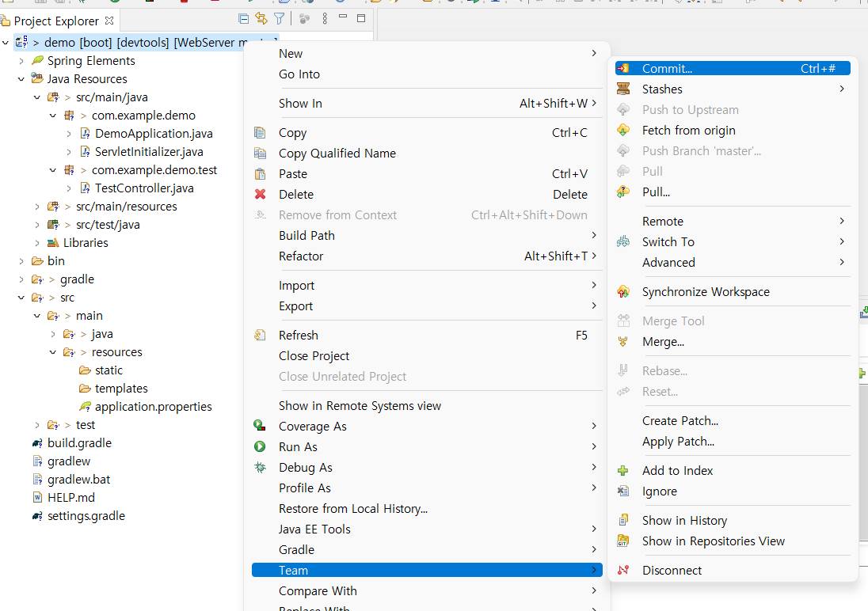868x611 pixels.
Task: Select HELP.md file
Action: (x=70, y=498)
